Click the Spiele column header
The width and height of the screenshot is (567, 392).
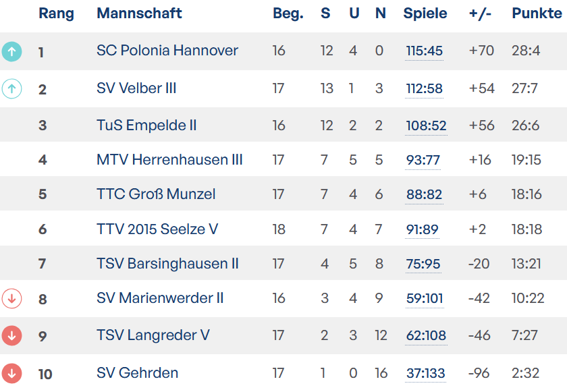425,13
